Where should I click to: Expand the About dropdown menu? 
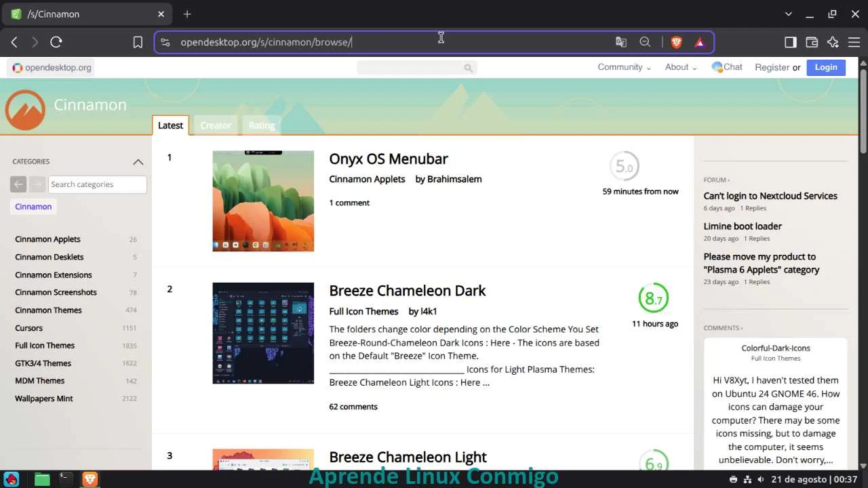point(681,67)
